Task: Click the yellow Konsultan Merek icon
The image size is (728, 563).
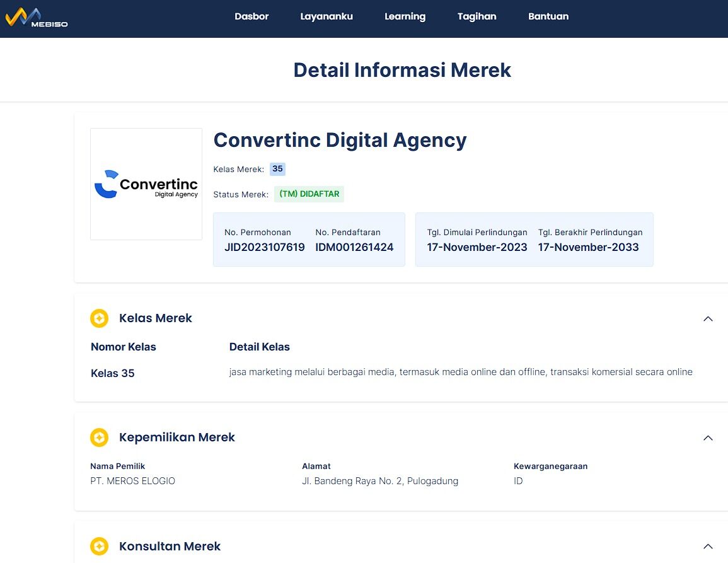Action: (100, 546)
